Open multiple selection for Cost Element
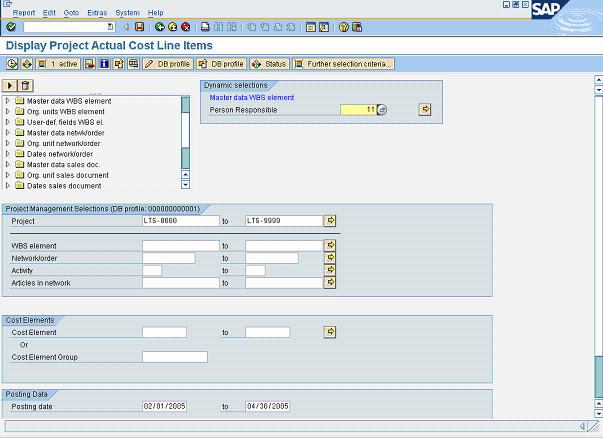 [330, 332]
